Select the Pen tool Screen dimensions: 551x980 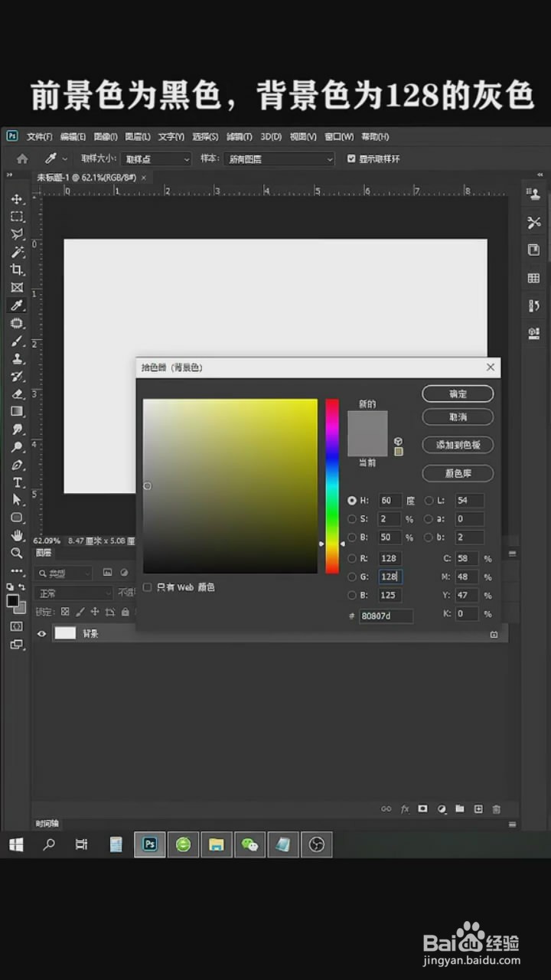[17, 465]
